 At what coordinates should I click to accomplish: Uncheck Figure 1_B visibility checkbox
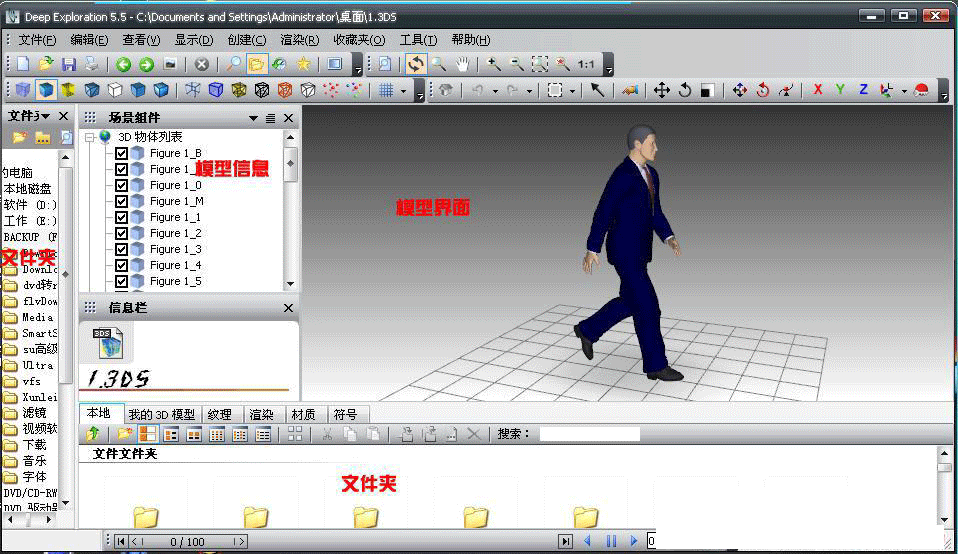tap(121, 153)
